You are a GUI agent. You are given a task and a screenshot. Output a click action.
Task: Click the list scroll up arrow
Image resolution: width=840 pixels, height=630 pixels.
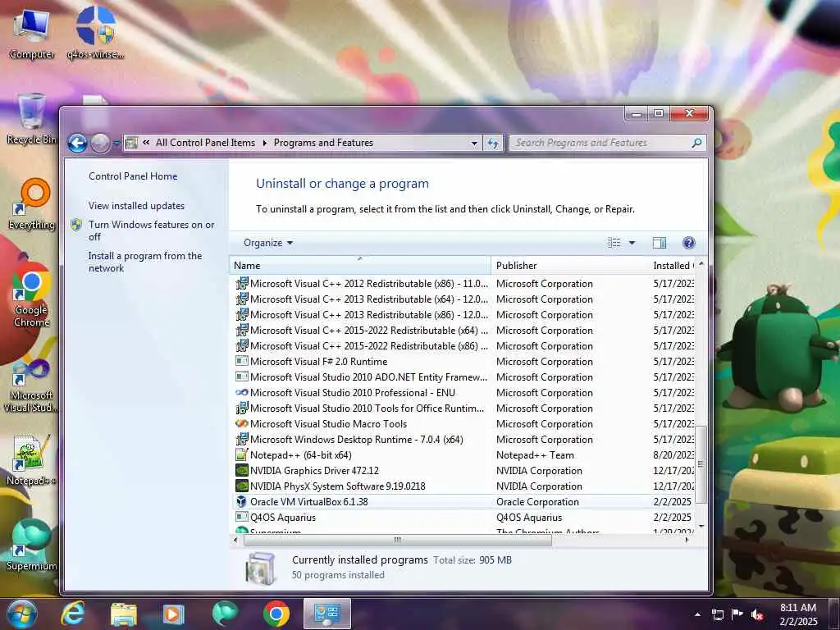pyautogui.click(x=701, y=263)
